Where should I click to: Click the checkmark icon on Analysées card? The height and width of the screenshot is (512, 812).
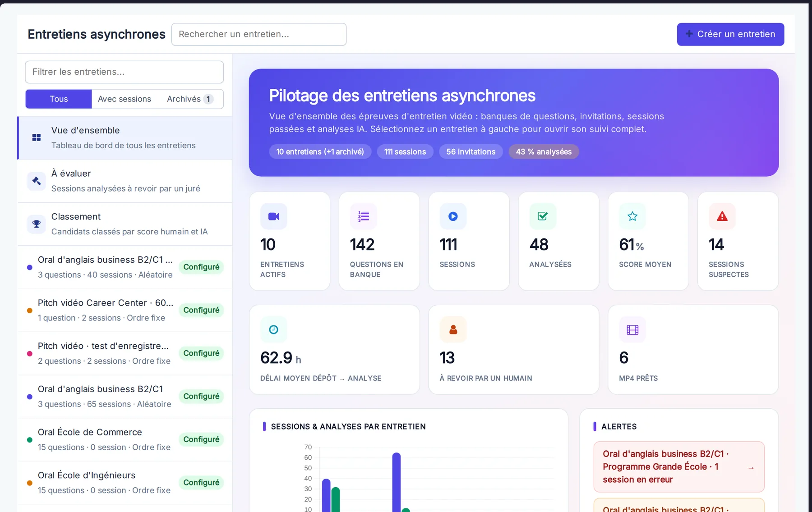tap(543, 216)
